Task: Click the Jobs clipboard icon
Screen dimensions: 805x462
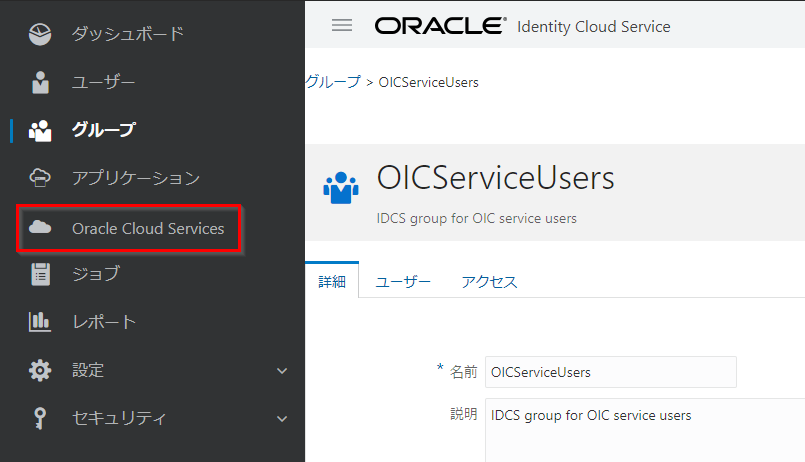Action: 40,274
